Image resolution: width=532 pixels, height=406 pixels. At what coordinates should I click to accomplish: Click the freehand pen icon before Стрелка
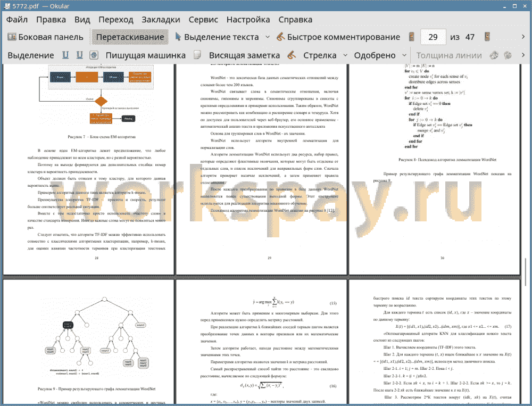pyautogui.click(x=292, y=55)
